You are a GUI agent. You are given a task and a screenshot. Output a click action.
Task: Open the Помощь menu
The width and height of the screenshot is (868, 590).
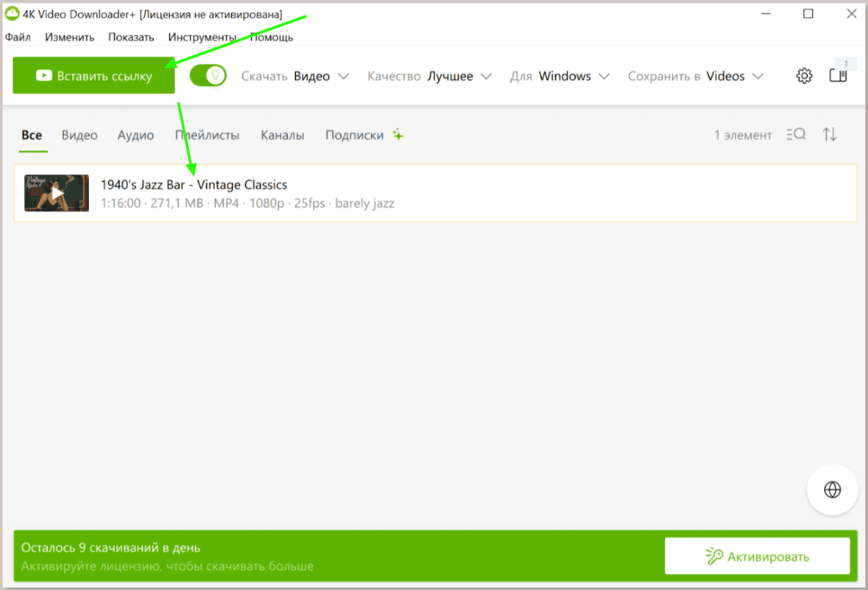point(271,37)
